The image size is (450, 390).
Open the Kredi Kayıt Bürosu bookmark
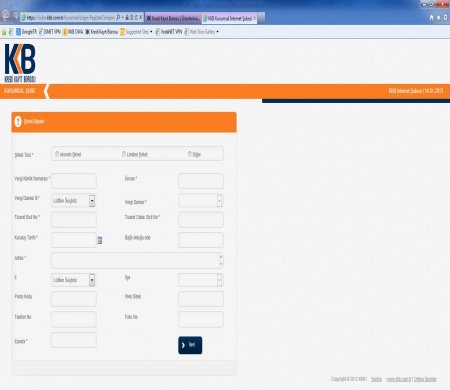tap(101, 32)
